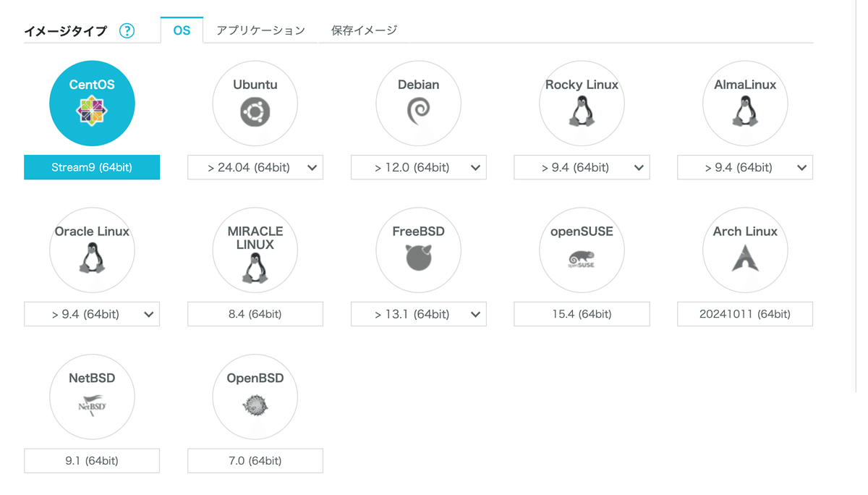Select MIRACLE LINUX 8.4 (64bit) version
This screenshot has height=495, width=868.
[x=255, y=314]
